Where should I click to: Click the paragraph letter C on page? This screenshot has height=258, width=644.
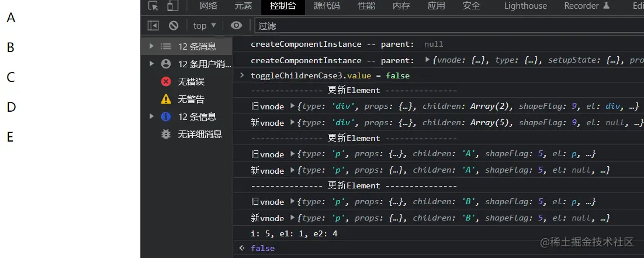11,77
